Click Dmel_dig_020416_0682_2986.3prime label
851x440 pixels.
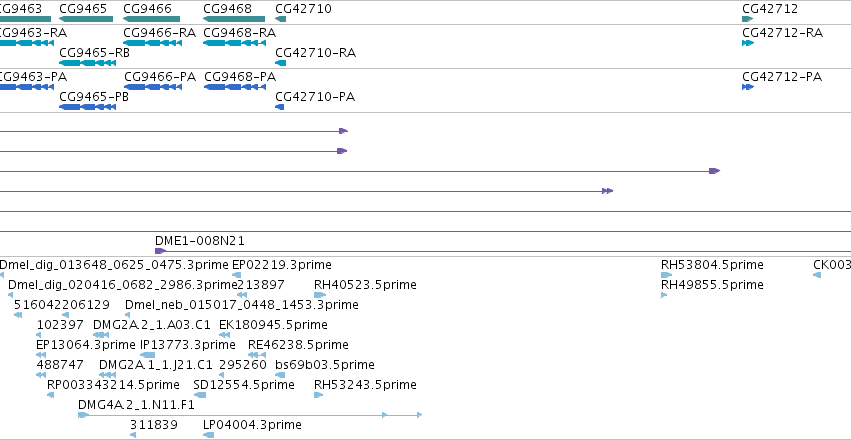coord(123,285)
